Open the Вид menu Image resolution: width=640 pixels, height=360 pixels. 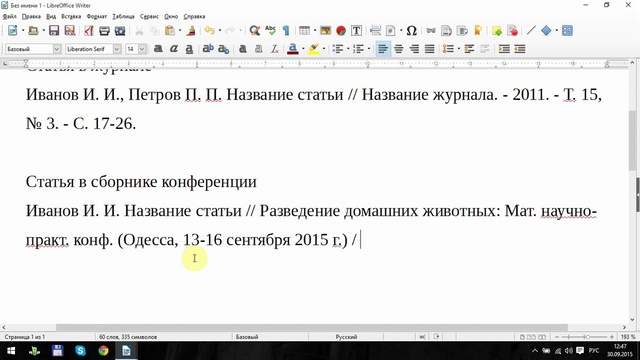(x=51, y=16)
